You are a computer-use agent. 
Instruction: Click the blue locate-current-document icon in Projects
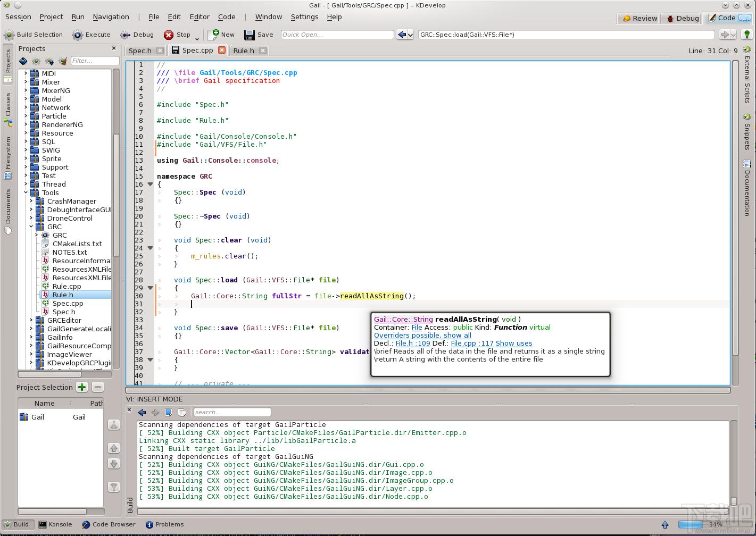pyautogui.click(x=23, y=61)
